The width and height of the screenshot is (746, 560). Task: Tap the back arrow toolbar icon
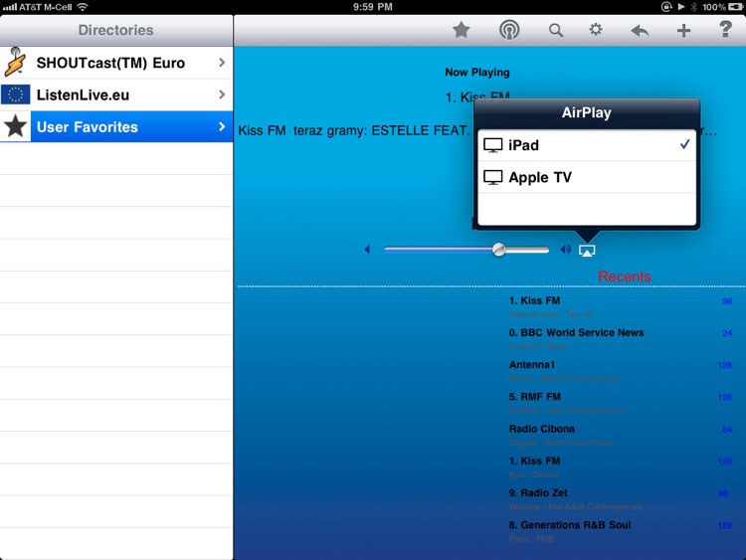click(x=640, y=31)
